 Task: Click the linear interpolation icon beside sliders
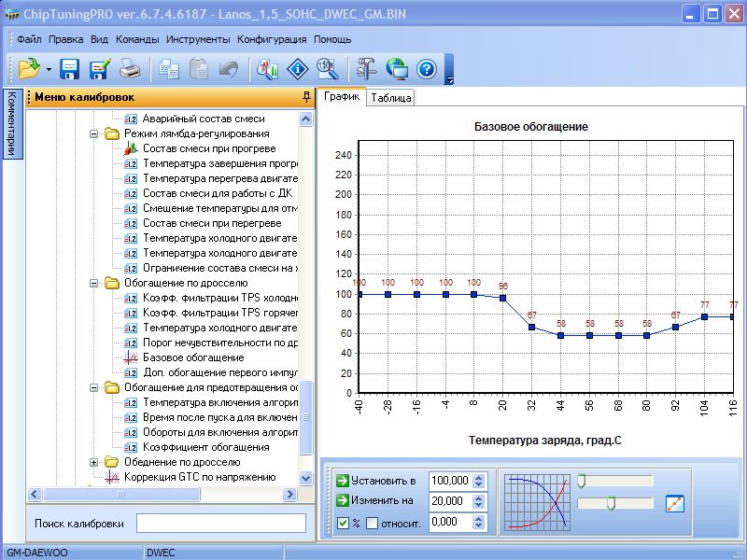pos(675,504)
